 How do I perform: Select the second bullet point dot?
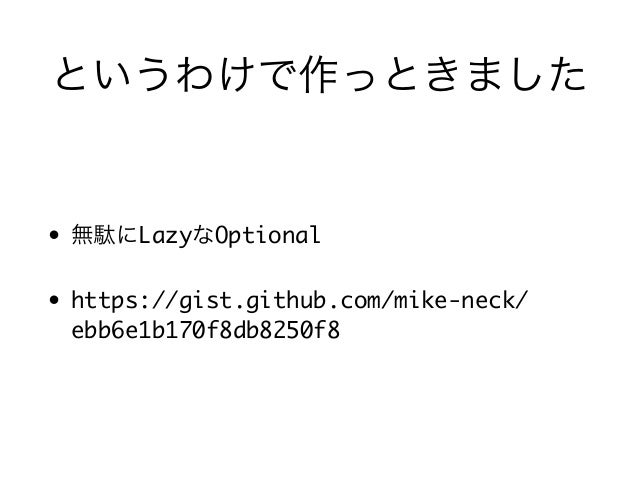click(54, 300)
